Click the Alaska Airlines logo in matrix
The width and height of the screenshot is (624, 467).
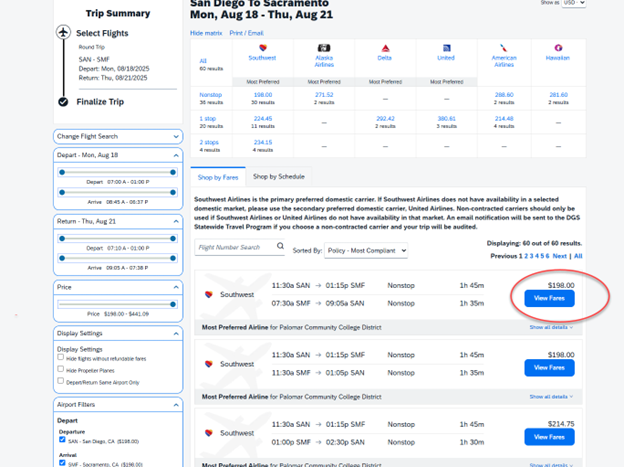pos(324,48)
